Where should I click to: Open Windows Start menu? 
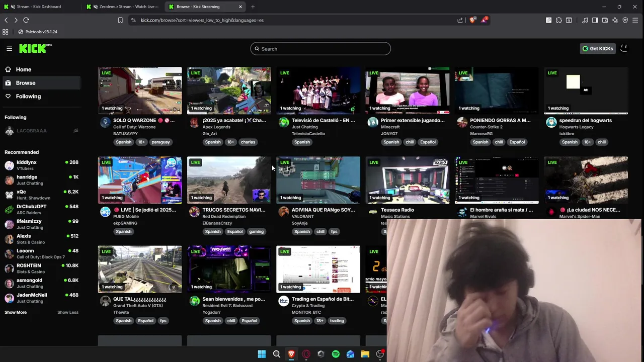262,354
